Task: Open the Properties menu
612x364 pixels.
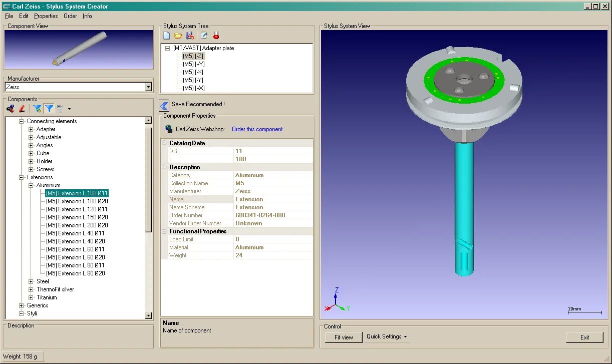Action: pyautogui.click(x=46, y=16)
